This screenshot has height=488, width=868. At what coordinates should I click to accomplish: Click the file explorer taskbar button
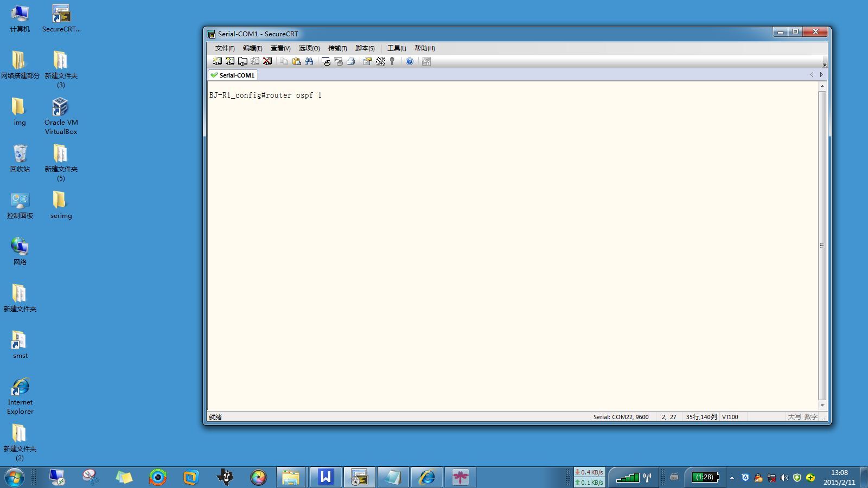[291, 477]
